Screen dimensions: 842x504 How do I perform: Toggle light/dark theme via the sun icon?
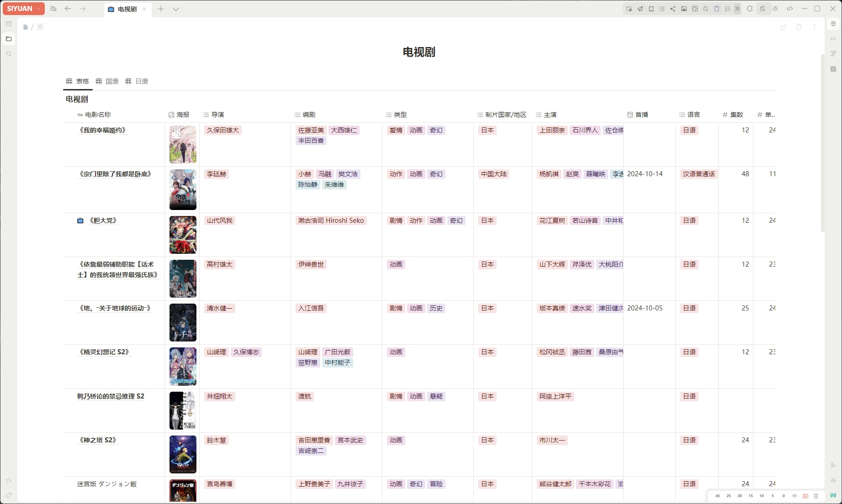pos(775,9)
